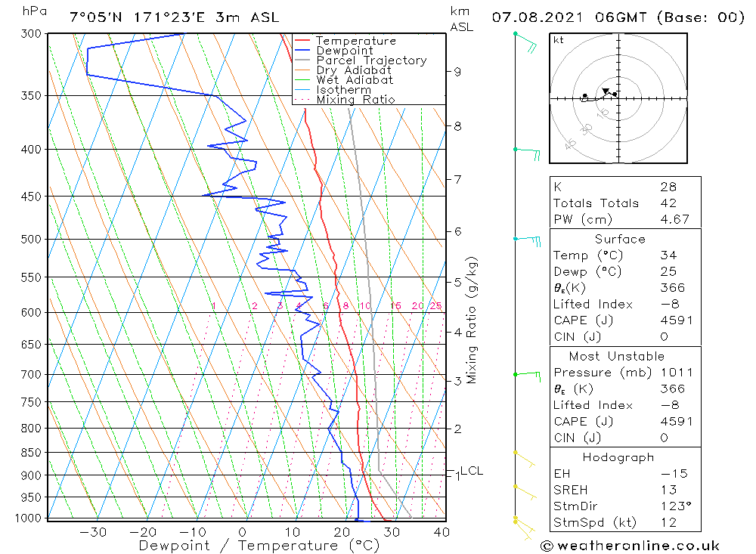The width and height of the screenshot is (756, 554).
Task: Click the 'kt' label in the hodograph
Action: (559, 41)
